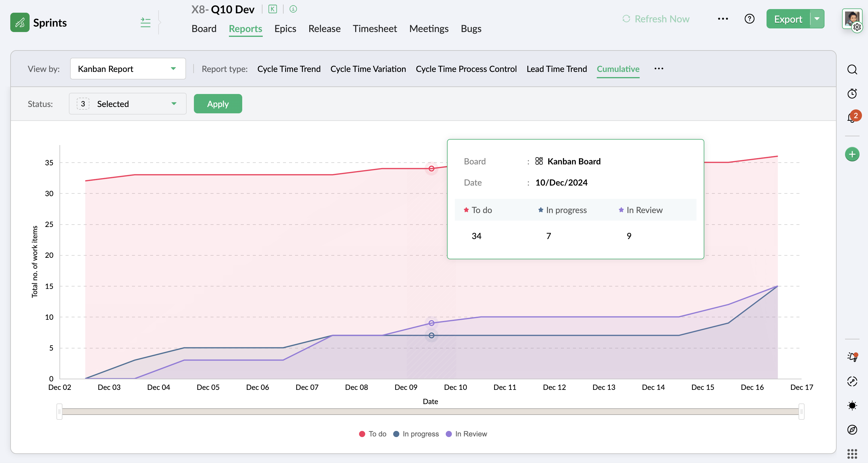Toggle the To do legend series

coord(373,434)
